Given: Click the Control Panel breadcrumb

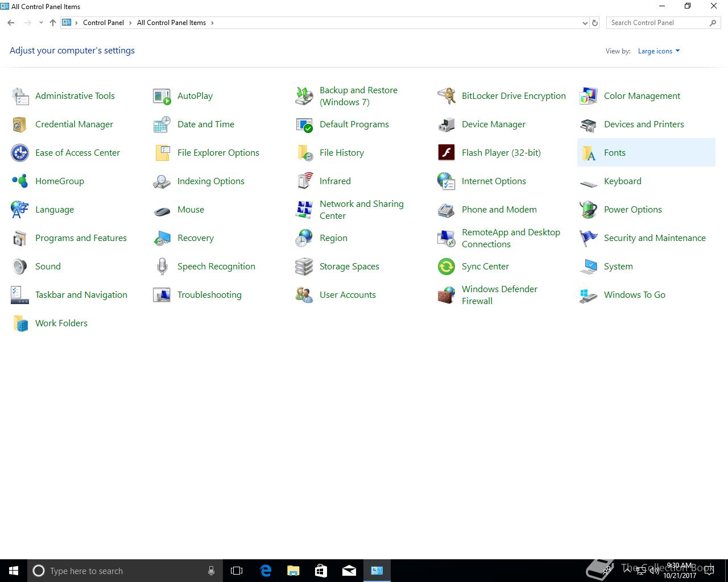Looking at the screenshot, I should 104,23.
